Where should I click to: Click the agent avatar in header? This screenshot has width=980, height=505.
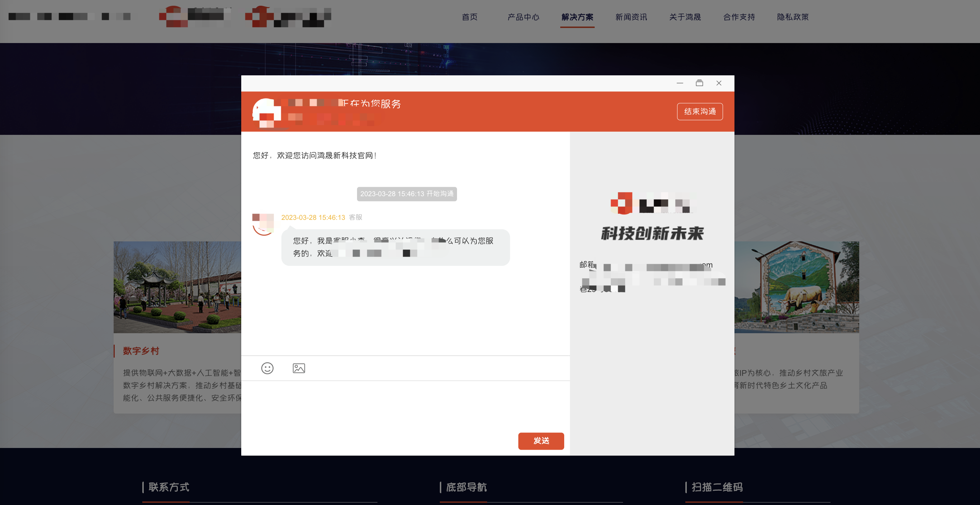click(x=267, y=113)
